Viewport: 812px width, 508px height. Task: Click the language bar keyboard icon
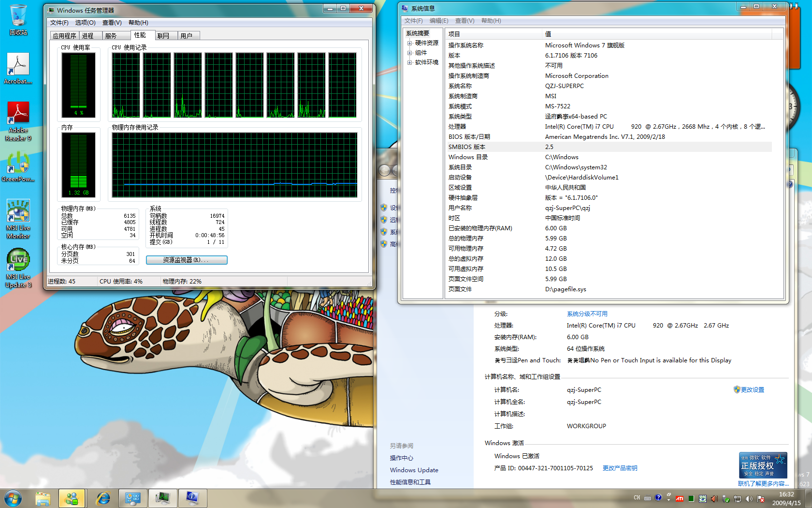648,498
